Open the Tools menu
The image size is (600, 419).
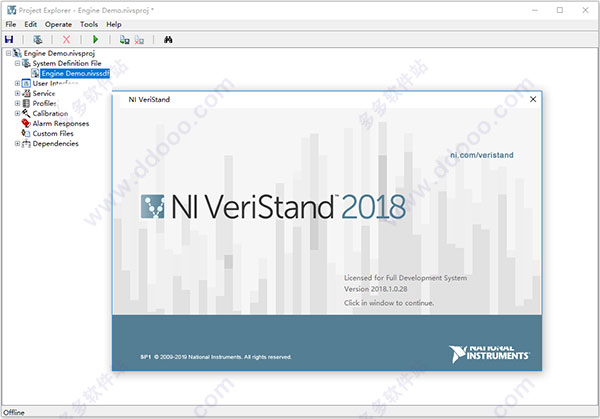tap(89, 24)
